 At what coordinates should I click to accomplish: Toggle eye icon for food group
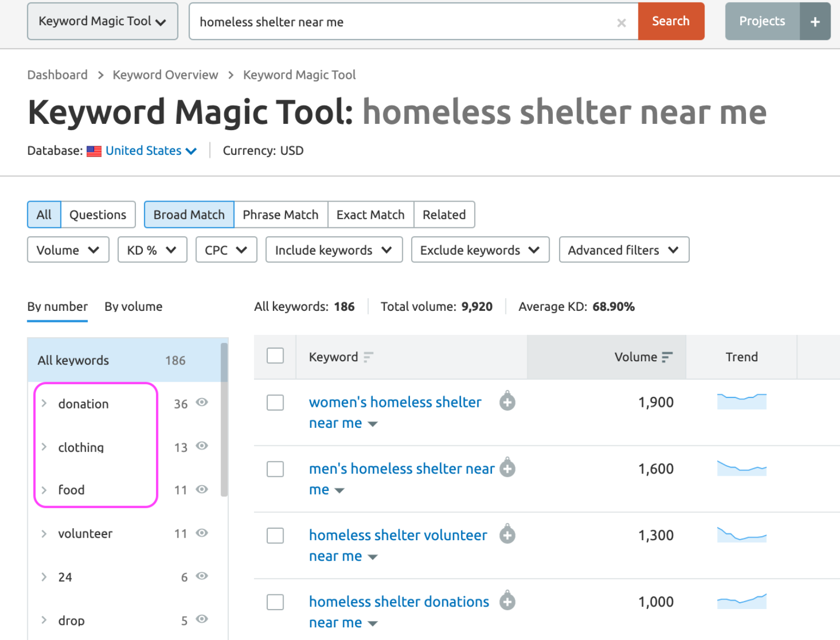202,489
